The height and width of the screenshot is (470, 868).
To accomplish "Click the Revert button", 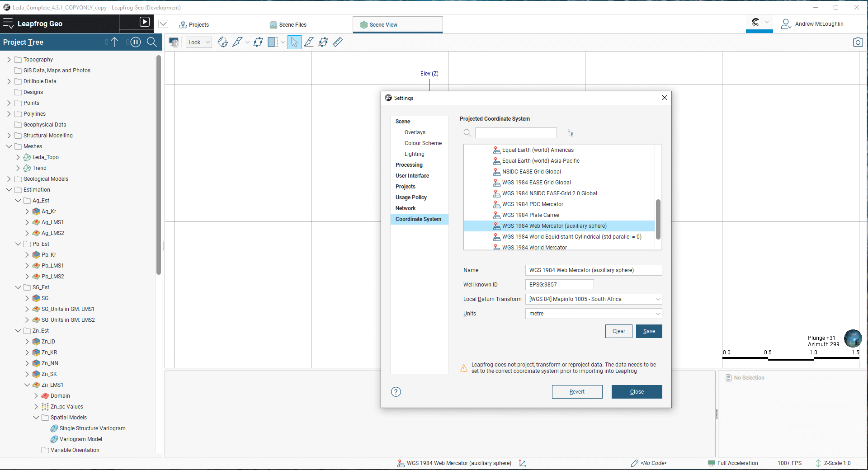I will (x=577, y=392).
